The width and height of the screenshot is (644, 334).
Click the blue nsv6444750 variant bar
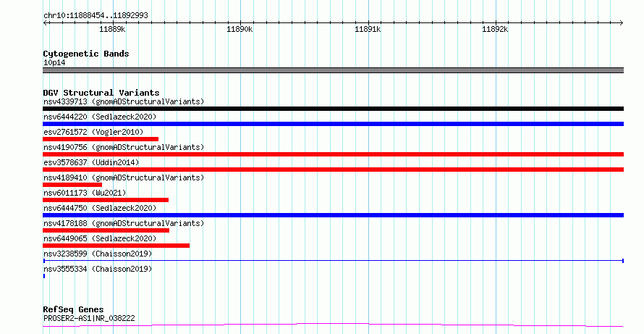click(333, 215)
